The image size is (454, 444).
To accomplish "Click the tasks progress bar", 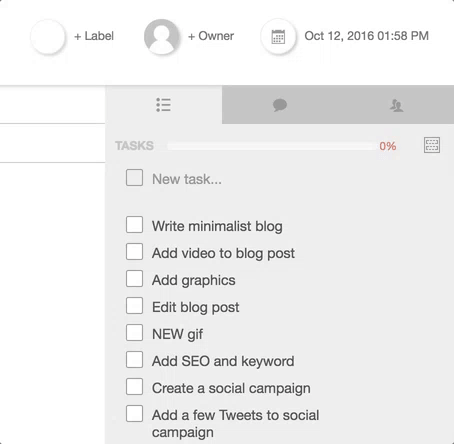I will (271, 146).
